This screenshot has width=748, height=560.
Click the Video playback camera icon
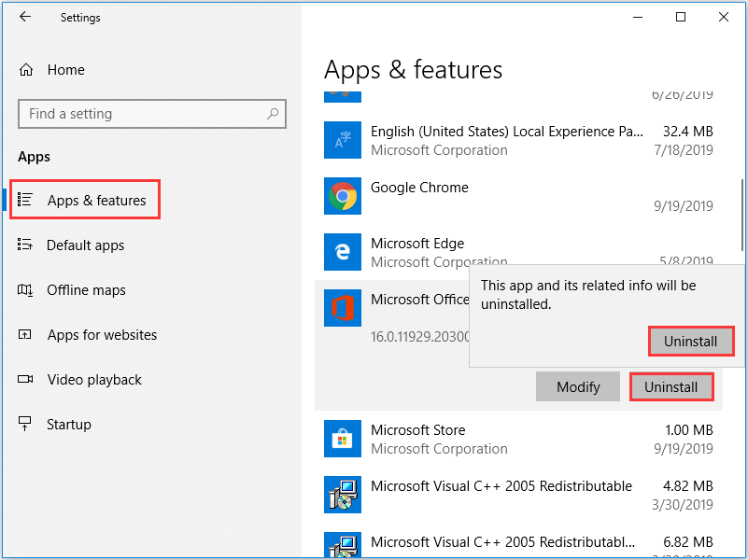tap(25, 379)
